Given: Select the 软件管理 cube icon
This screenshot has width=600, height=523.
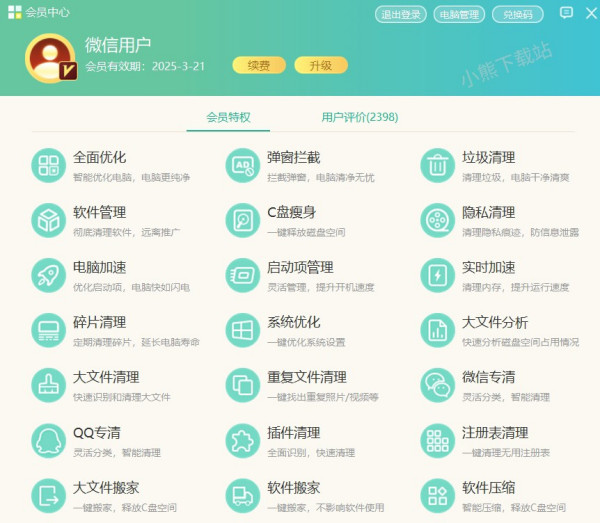Looking at the screenshot, I should (x=49, y=221).
